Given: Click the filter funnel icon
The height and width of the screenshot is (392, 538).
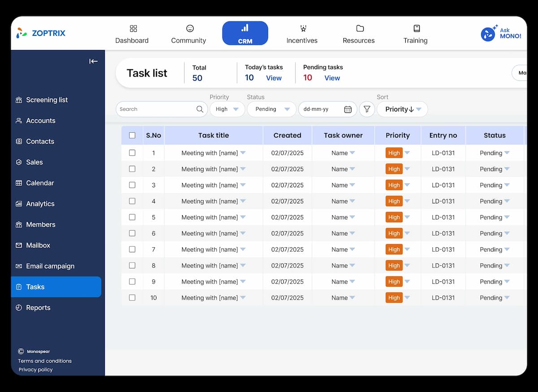Looking at the screenshot, I should [x=367, y=109].
